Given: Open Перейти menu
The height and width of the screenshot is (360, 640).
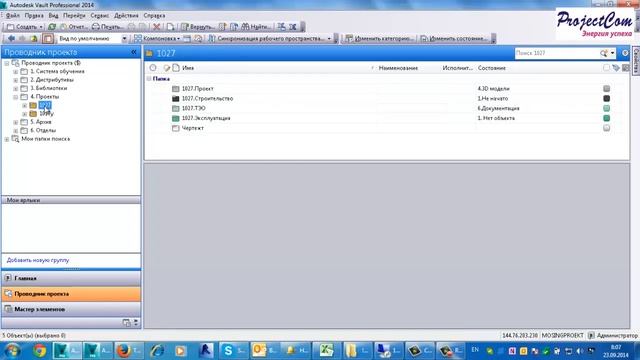Looking at the screenshot, I should point(74,16).
